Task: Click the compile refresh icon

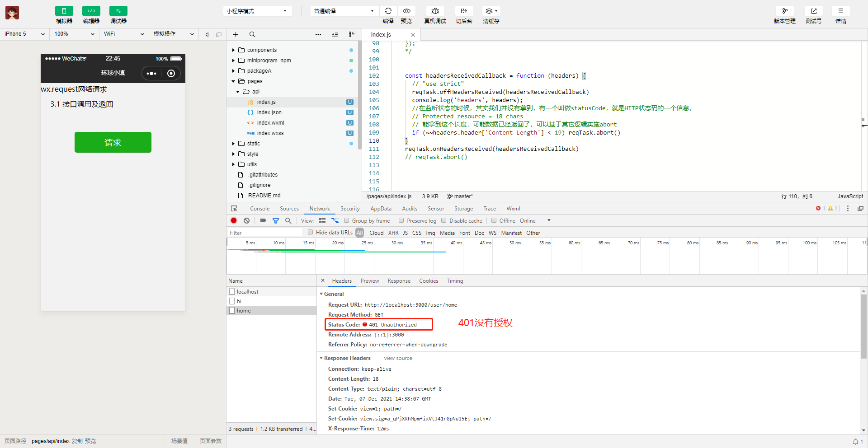Action: point(388,11)
